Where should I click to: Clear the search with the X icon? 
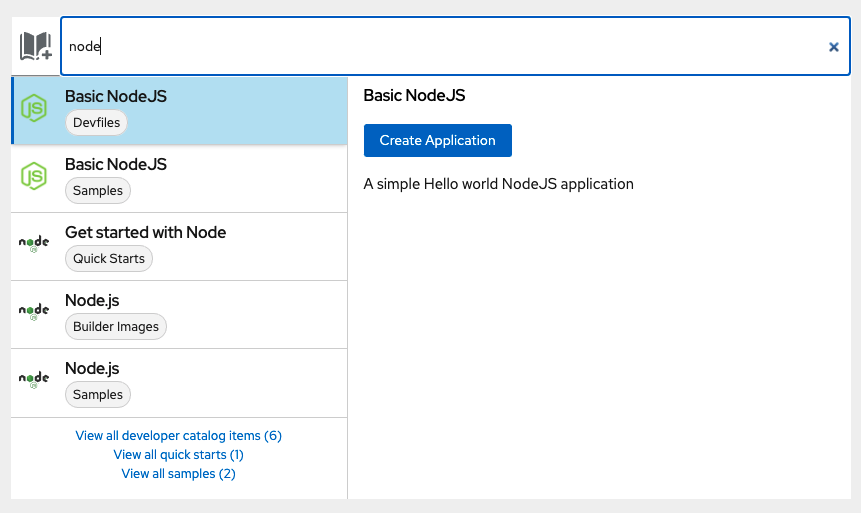[834, 47]
